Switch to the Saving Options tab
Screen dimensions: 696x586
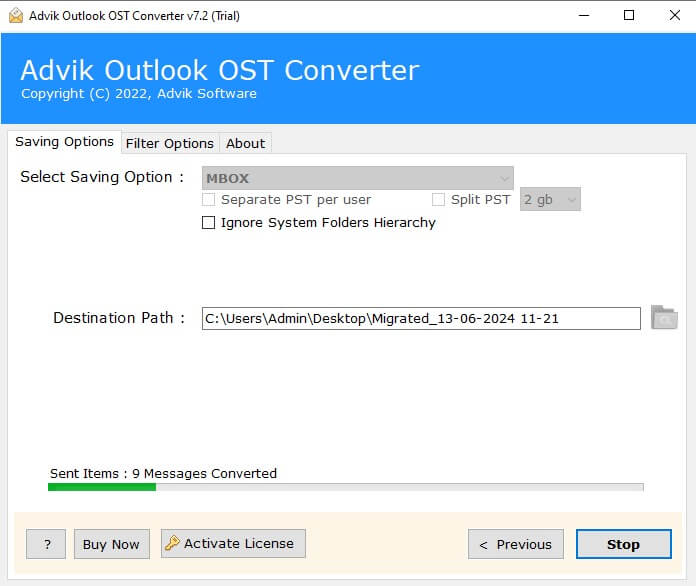click(64, 142)
